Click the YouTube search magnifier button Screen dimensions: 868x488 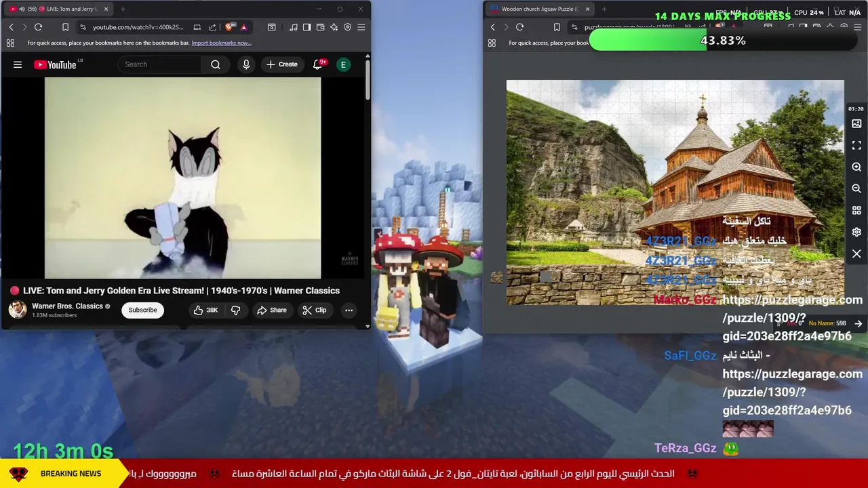[x=216, y=64]
